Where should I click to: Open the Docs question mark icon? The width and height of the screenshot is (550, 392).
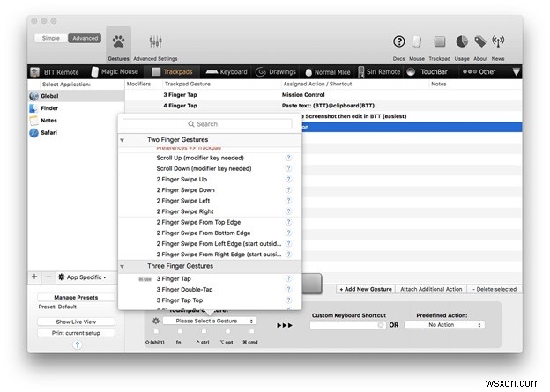pos(398,41)
